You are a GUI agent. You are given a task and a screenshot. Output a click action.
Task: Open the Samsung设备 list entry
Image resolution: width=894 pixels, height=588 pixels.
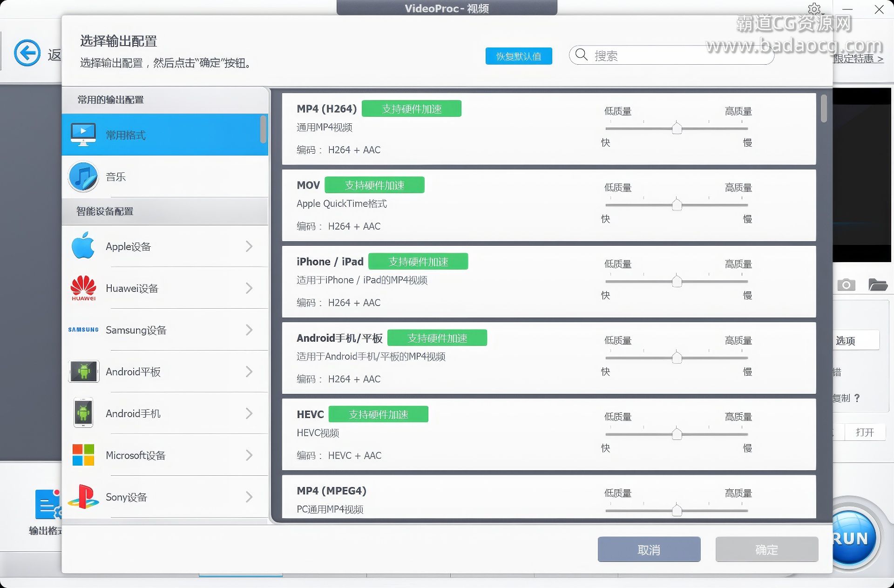(x=165, y=330)
